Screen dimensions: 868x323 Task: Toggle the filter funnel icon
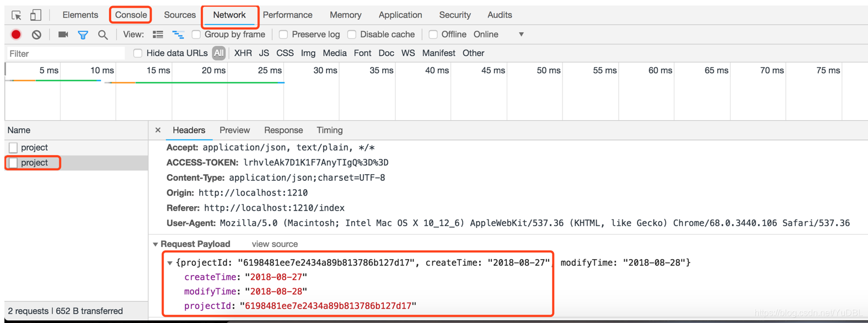click(83, 35)
